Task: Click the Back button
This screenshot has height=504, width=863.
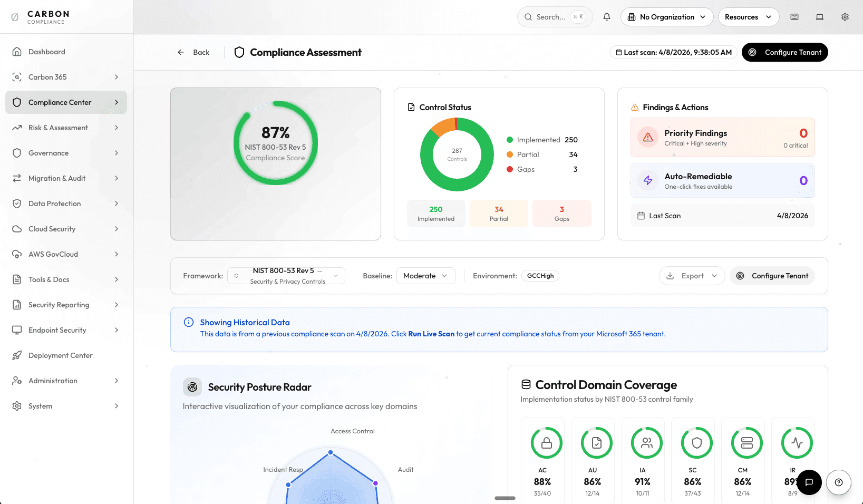Action: point(193,52)
